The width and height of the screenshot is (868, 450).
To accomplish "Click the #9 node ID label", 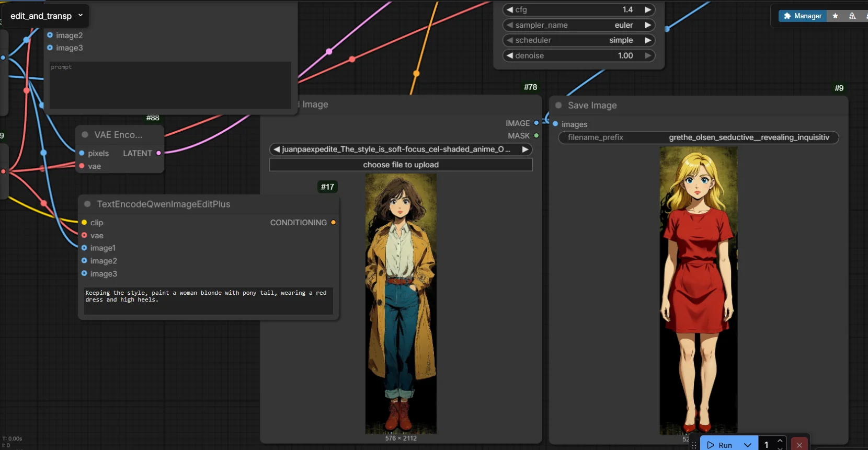I will click(839, 88).
